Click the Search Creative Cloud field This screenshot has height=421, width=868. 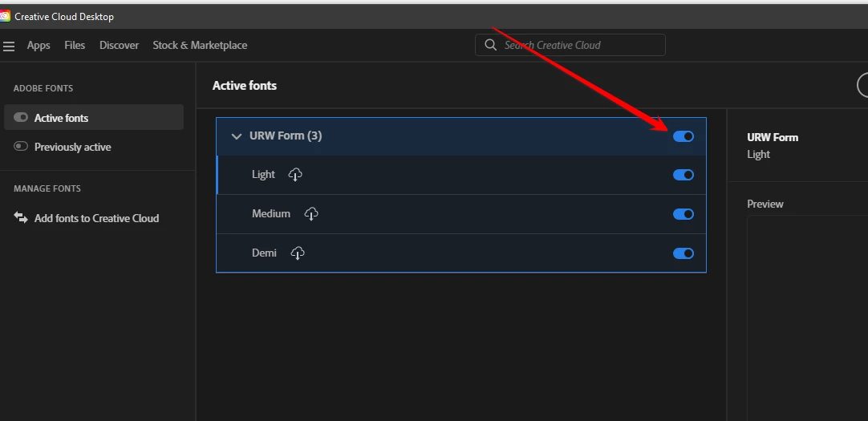(x=570, y=45)
